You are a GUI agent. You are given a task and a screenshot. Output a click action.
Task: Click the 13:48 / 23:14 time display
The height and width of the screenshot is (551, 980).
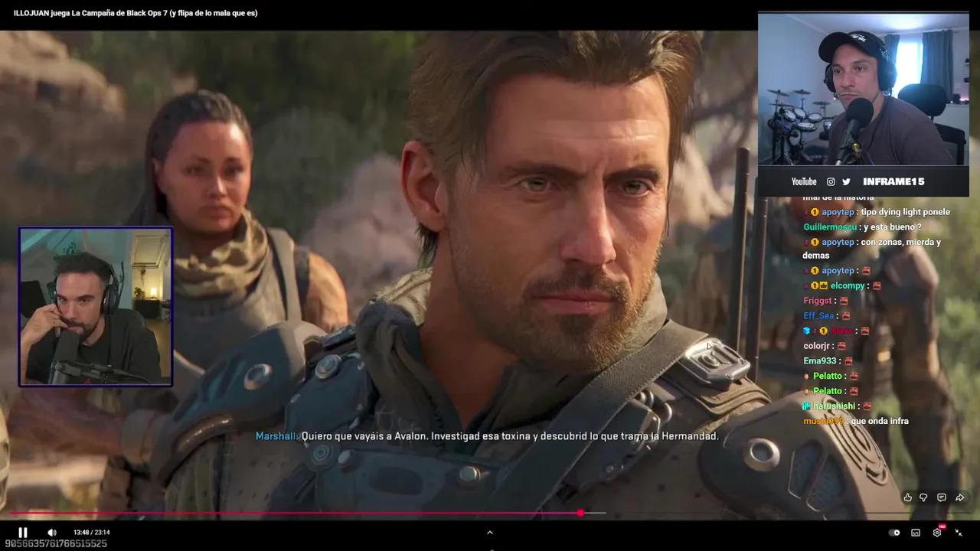pyautogui.click(x=91, y=533)
